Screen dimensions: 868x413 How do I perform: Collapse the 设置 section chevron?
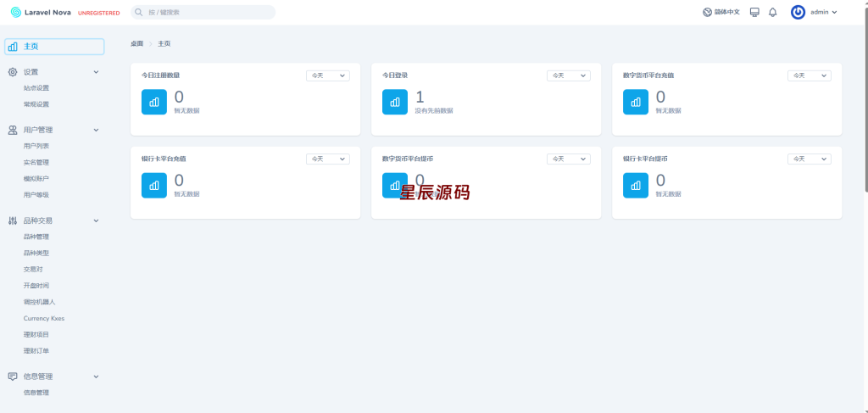pos(96,72)
